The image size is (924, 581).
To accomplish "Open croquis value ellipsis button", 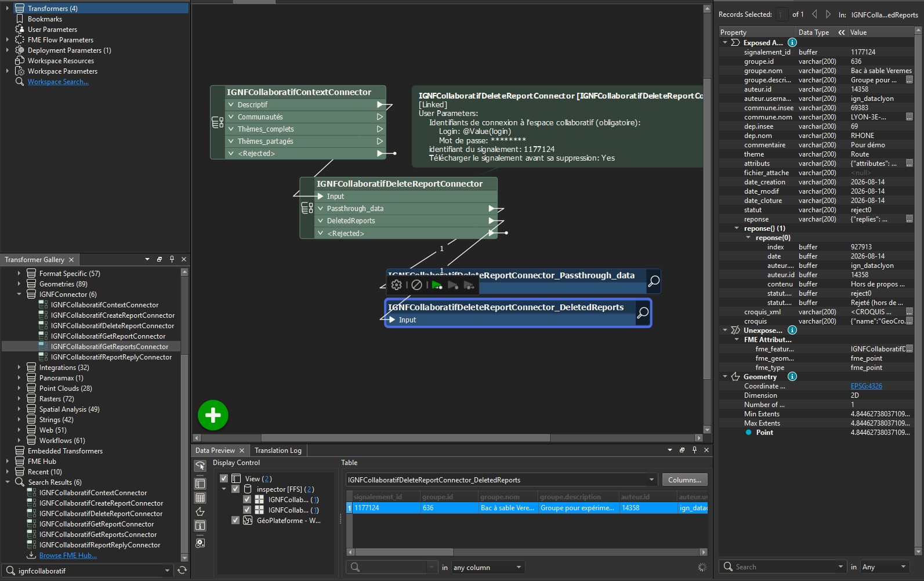I will click(909, 321).
